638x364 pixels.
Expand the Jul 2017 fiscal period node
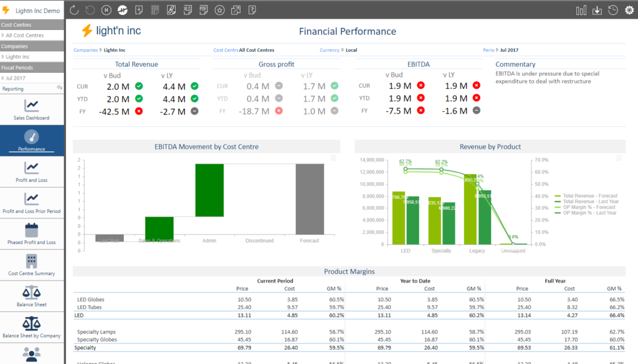point(3,78)
